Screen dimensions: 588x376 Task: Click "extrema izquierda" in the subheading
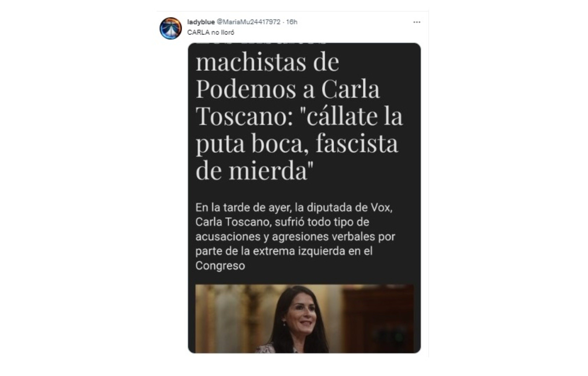(x=299, y=251)
